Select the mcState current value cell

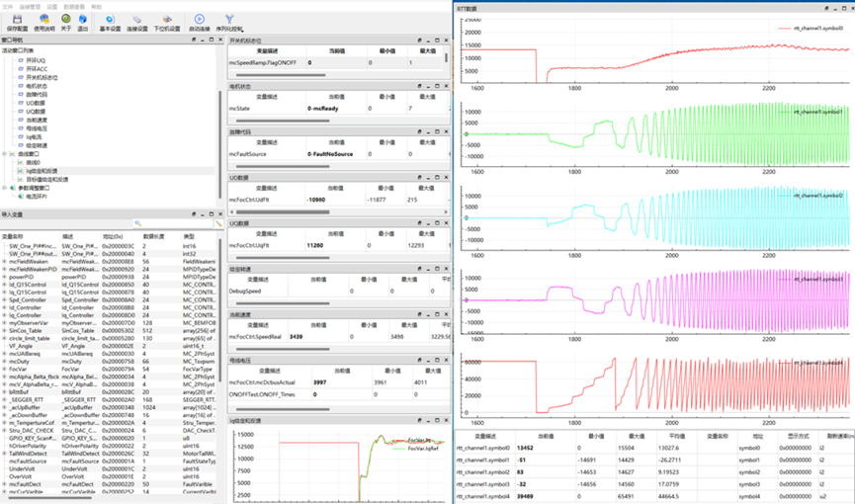coord(323,107)
